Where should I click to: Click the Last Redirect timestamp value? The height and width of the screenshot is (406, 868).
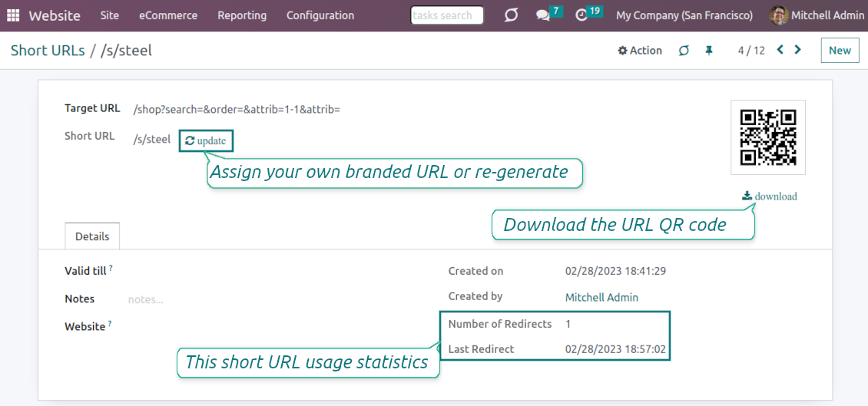pos(615,349)
